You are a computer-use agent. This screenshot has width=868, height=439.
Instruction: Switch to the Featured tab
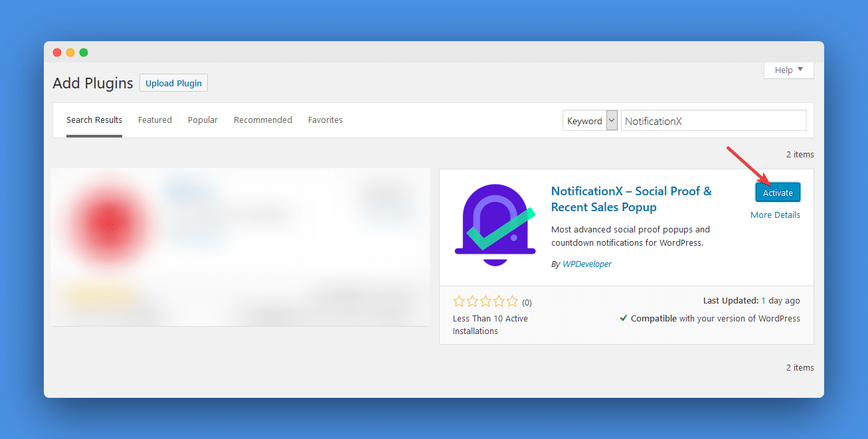click(155, 120)
